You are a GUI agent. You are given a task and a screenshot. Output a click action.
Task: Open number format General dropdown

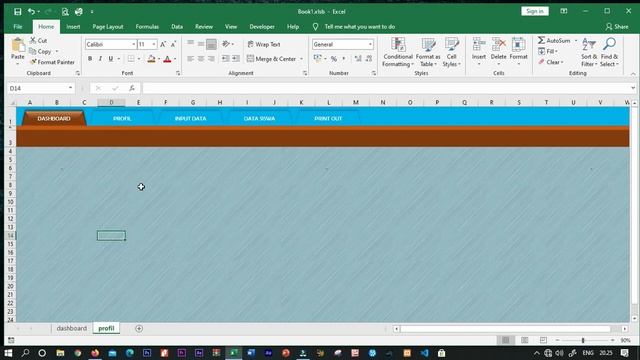pyautogui.click(x=370, y=44)
